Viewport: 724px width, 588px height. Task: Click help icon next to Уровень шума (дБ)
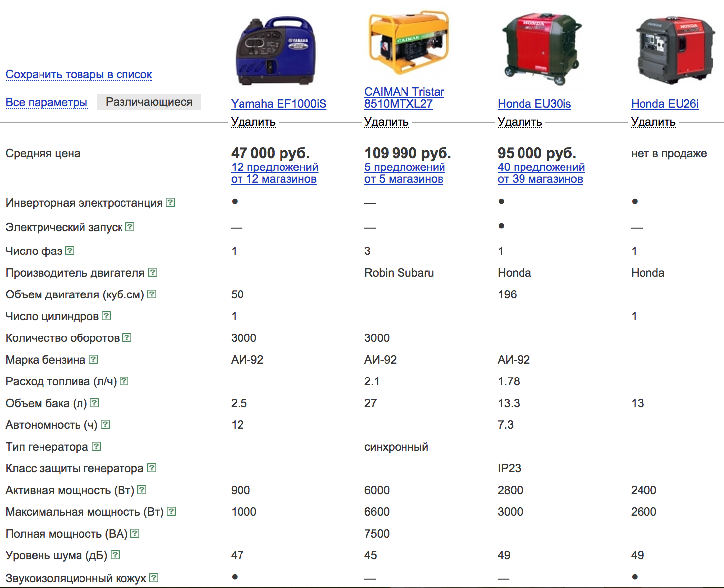coord(115,555)
